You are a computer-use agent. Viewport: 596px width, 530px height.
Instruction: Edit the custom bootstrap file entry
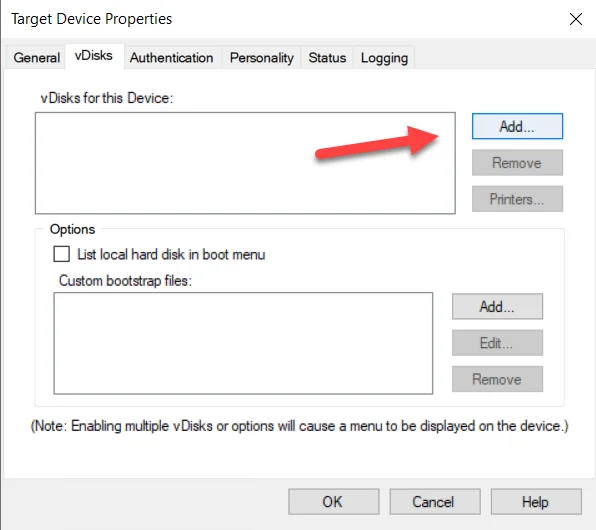click(x=497, y=343)
